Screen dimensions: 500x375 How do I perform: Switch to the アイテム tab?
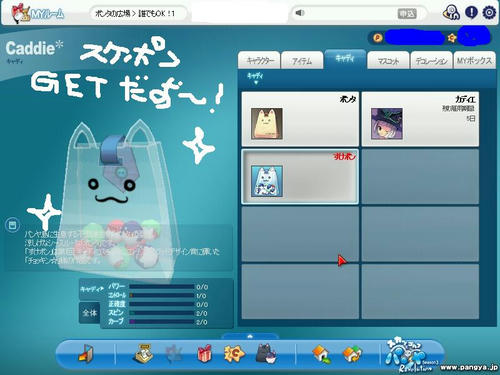click(x=302, y=61)
